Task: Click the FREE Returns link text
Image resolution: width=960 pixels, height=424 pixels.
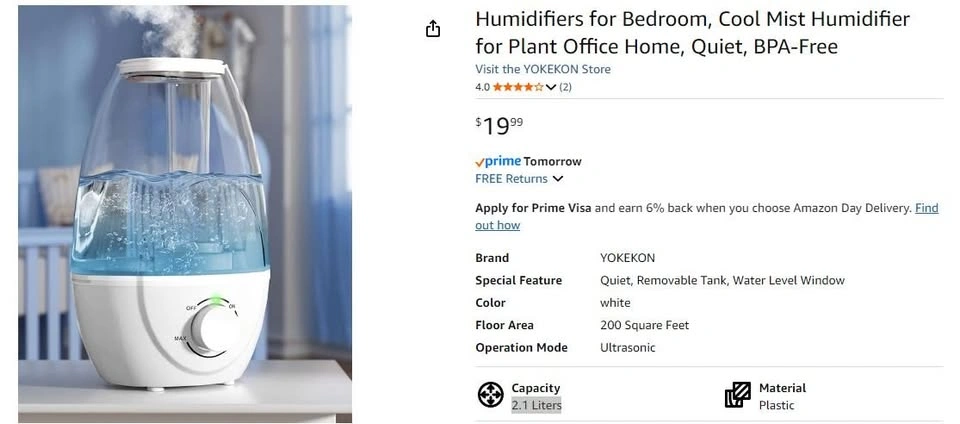Action: click(x=511, y=179)
